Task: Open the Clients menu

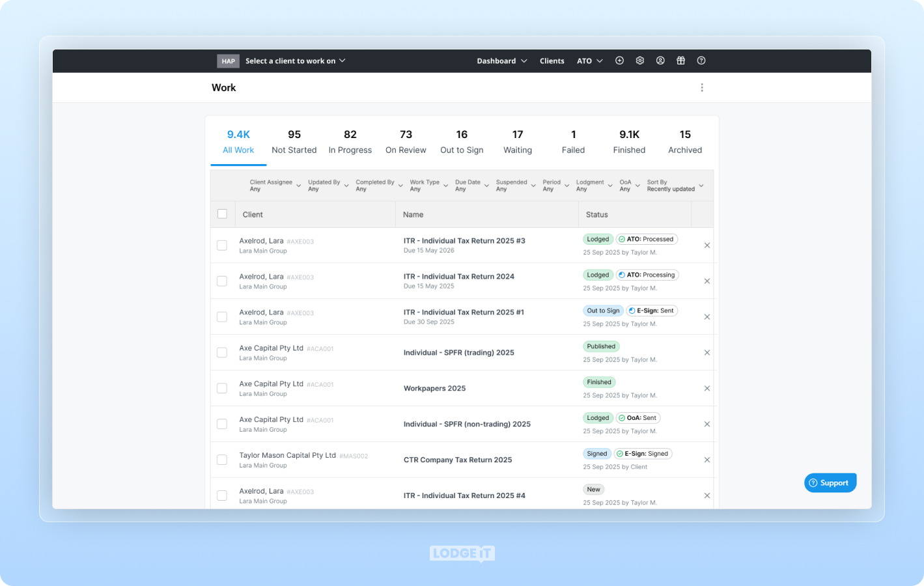Action: pyautogui.click(x=552, y=61)
